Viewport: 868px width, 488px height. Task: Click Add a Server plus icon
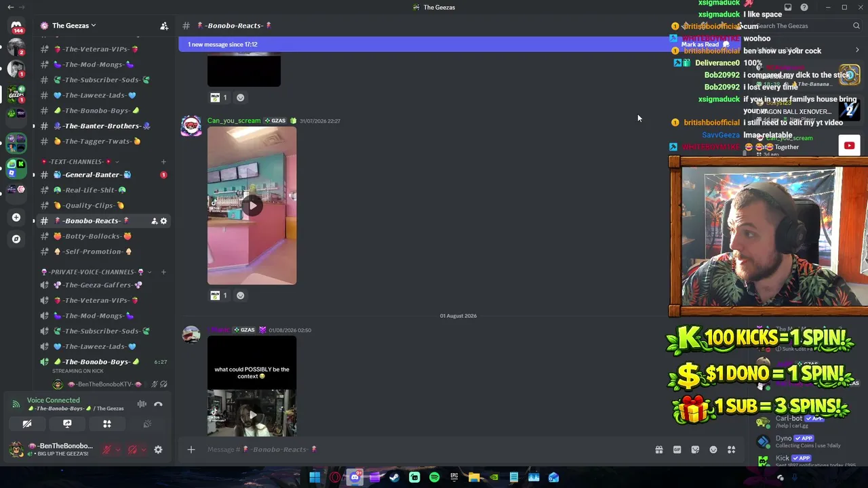pyautogui.click(x=16, y=218)
